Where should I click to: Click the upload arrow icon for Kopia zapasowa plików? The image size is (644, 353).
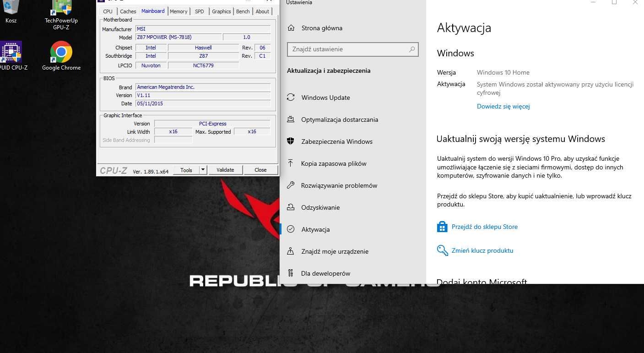[291, 163]
